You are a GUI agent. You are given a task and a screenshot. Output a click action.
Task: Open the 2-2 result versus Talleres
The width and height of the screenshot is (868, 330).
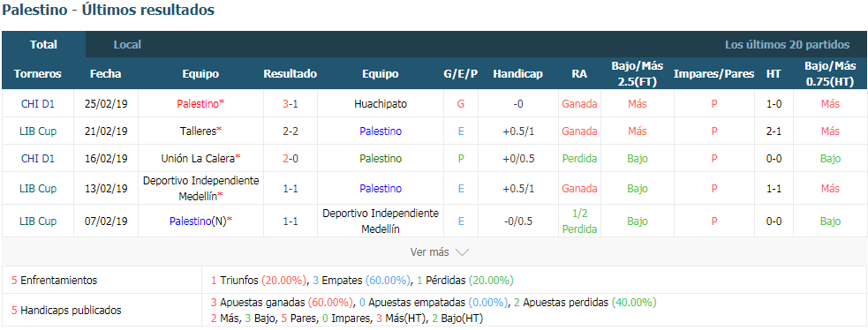pos(291,131)
